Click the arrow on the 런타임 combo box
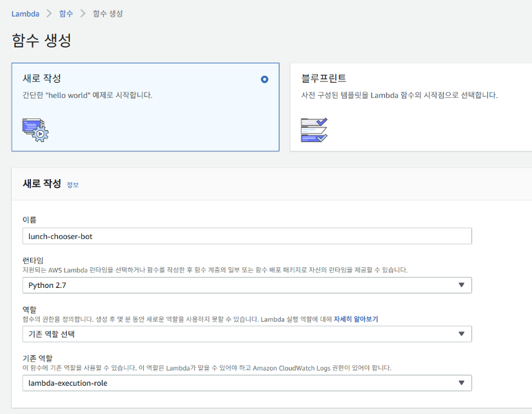This screenshot has height=414, width=532. coord(461,285)
